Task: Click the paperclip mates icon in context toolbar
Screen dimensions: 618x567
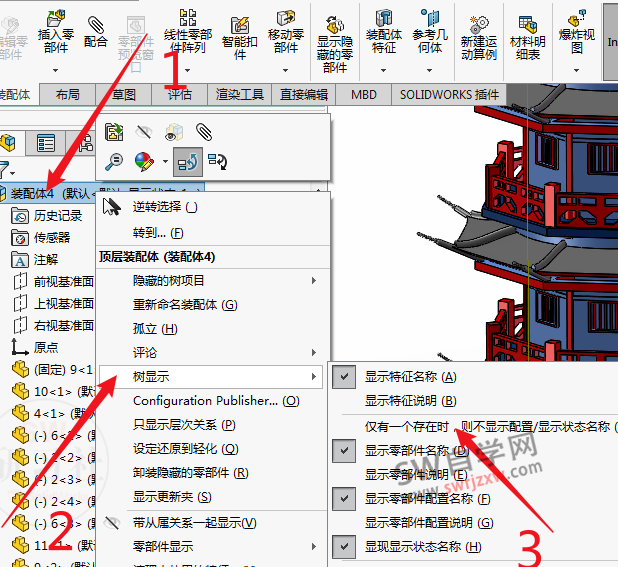Action: 204,132
